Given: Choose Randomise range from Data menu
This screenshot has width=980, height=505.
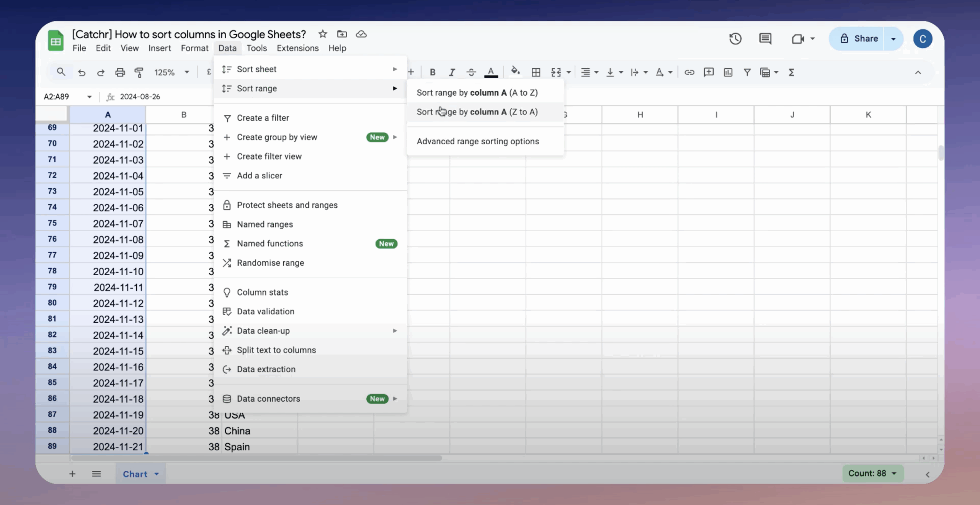Looking at the screenshot, I should pos(270,263).
